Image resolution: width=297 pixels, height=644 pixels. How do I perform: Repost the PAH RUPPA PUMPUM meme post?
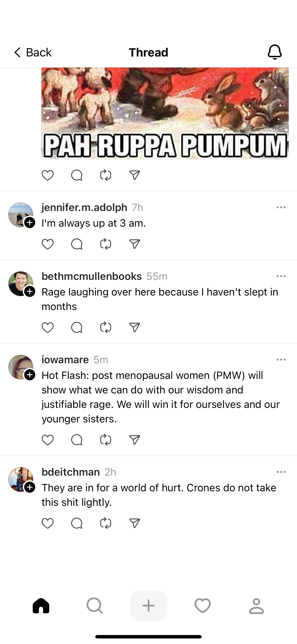105,175
